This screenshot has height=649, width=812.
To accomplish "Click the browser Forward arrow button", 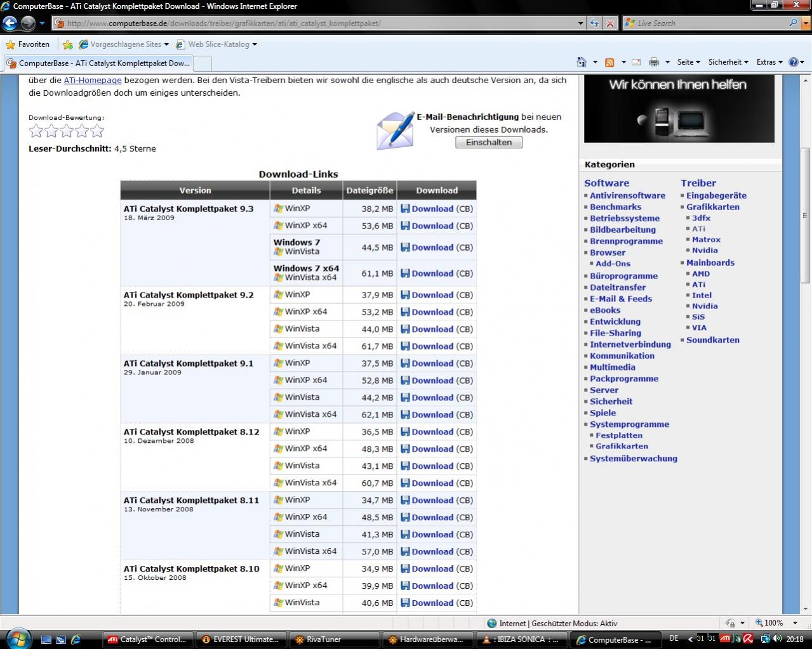I will [28, 23].
